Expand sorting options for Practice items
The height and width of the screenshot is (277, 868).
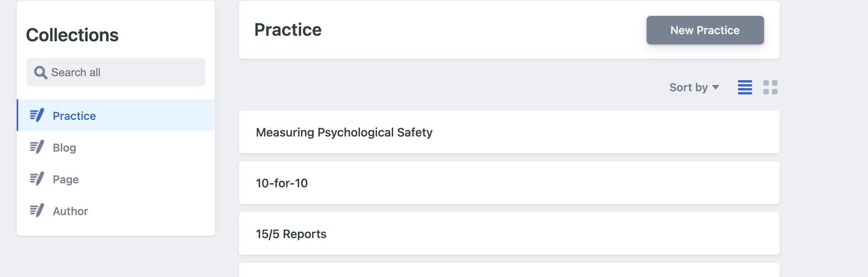pos(694,87)
